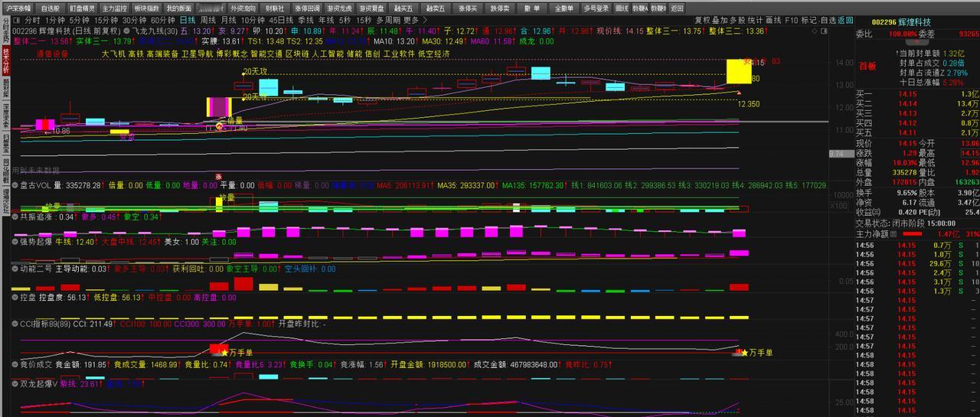Viewport: 980px width, 417px height.
Task: Click the 融买五 toolbar button
Action: point(403,8)
